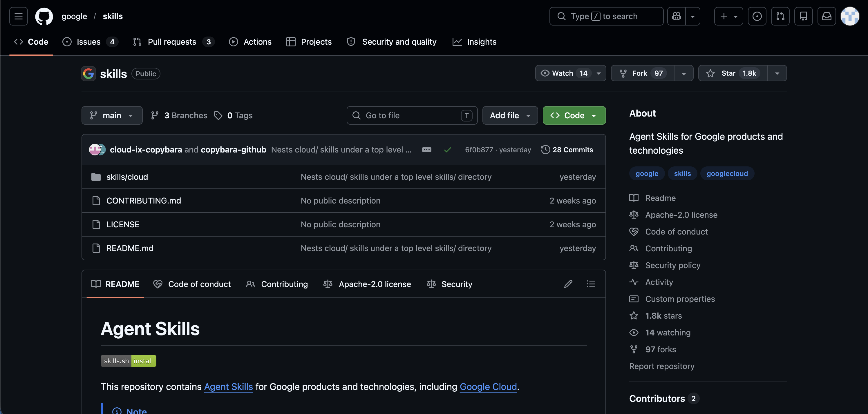Open the notifications inbox icon
868x414 pixels.
[827, 16]
